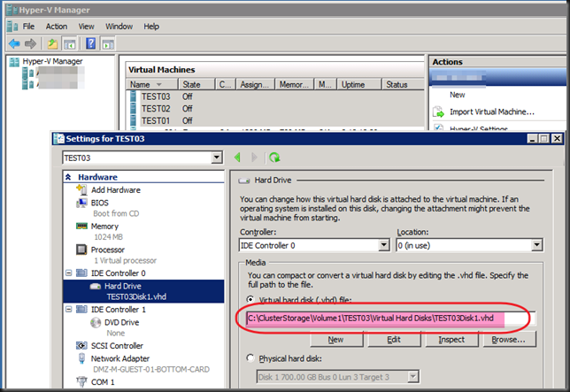Open the Controller dropdown showing IDE Controller 0

coord(384,245)
